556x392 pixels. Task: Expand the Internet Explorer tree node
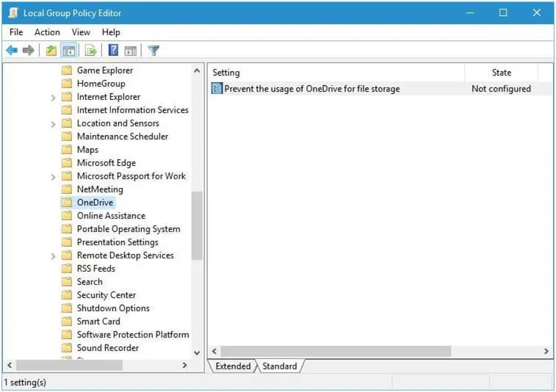pyautogui.click(x=53, y=98)
